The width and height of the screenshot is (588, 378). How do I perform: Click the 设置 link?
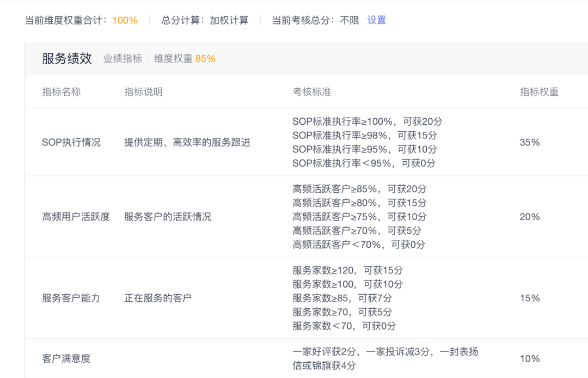click(377, 20)
